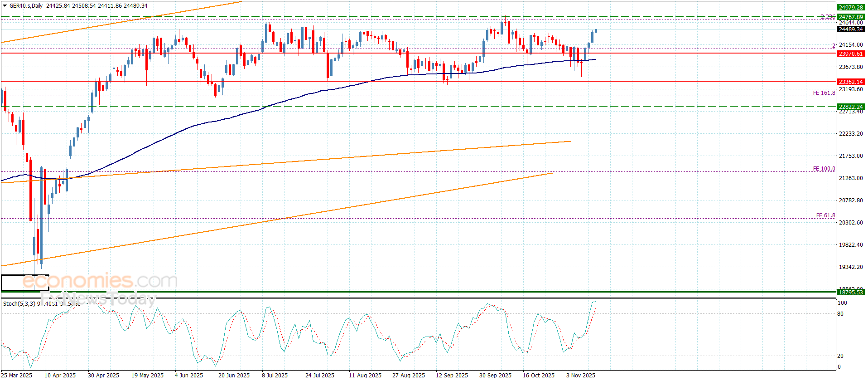Click the green 24767.89 price tag
This screenshot has height=381, width=868.
[850, 17]
